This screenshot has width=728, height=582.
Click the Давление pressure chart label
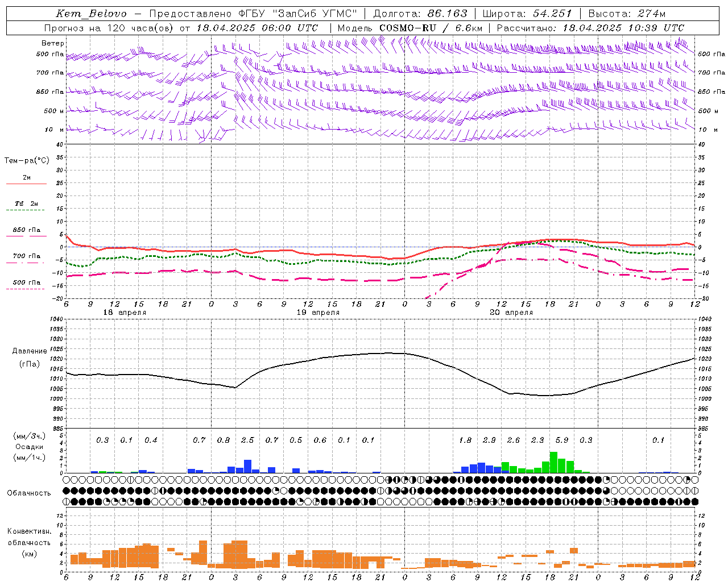coord(30,351)
